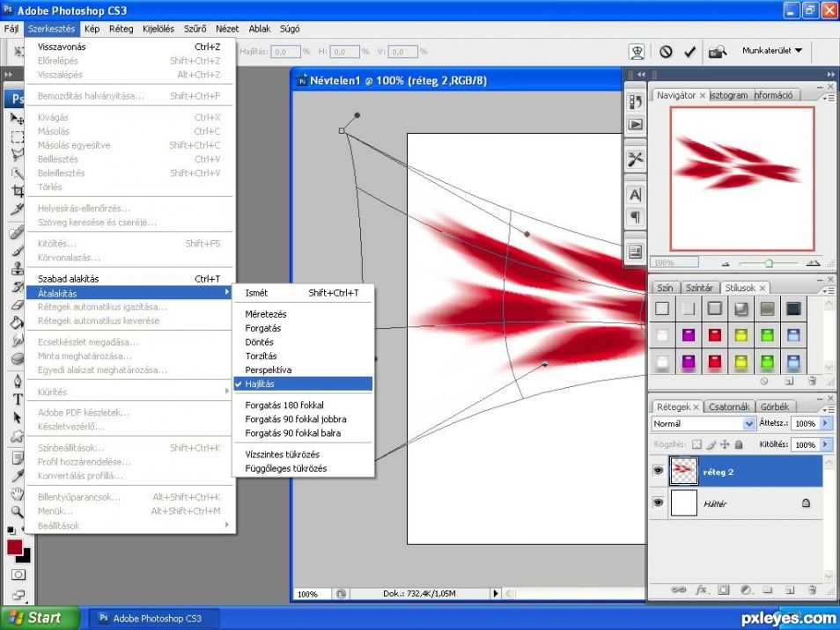Select the Eraser tool
Screen dimensions: 840x630
click(17, 304)
